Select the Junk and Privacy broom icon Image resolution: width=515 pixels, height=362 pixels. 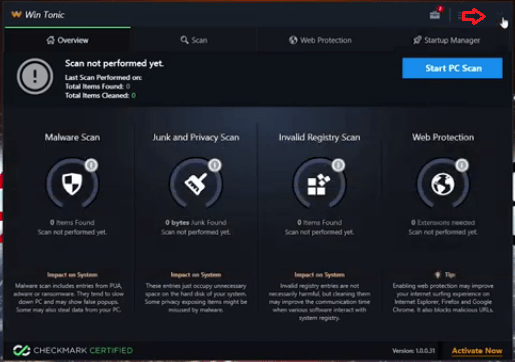click(x=196, y=184)
